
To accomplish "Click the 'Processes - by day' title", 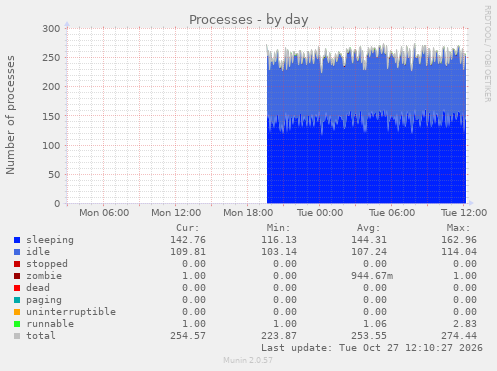I will click(249, 20).
